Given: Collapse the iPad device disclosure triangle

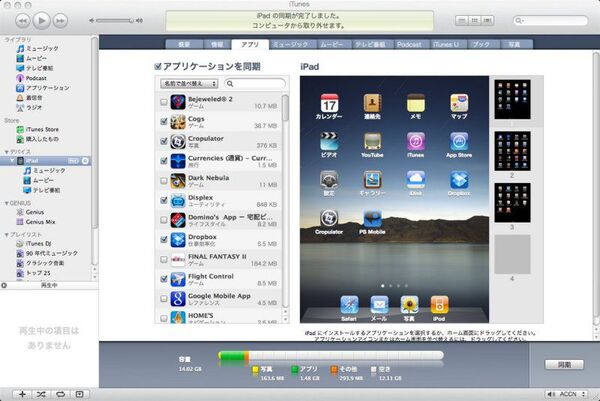Looking at the screenshot, I should pos(12,160).
